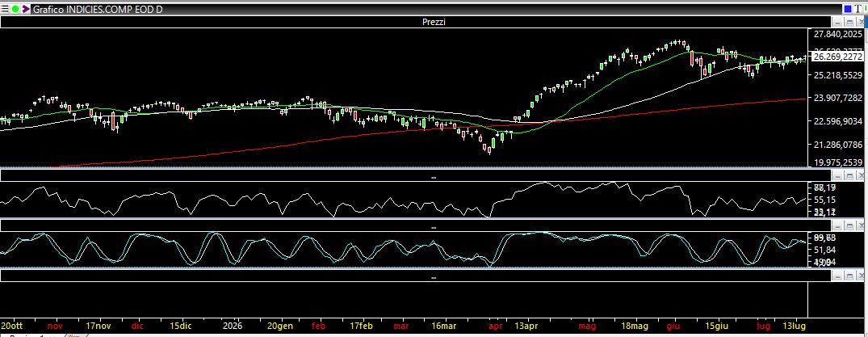Screen dimensions: 868x337
Task: Click the dots header of the empty bottom panel
Action: (x=416, y=276)
